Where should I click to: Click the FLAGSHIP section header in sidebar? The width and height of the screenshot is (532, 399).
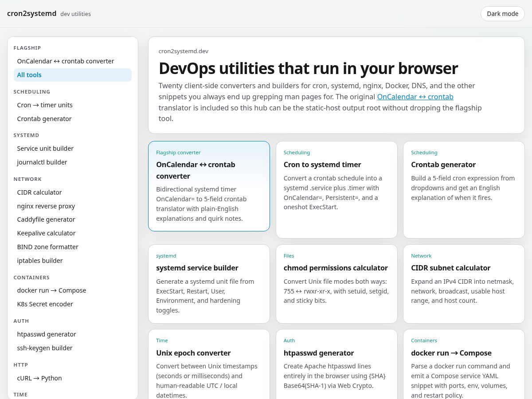(x=27, y=48)
